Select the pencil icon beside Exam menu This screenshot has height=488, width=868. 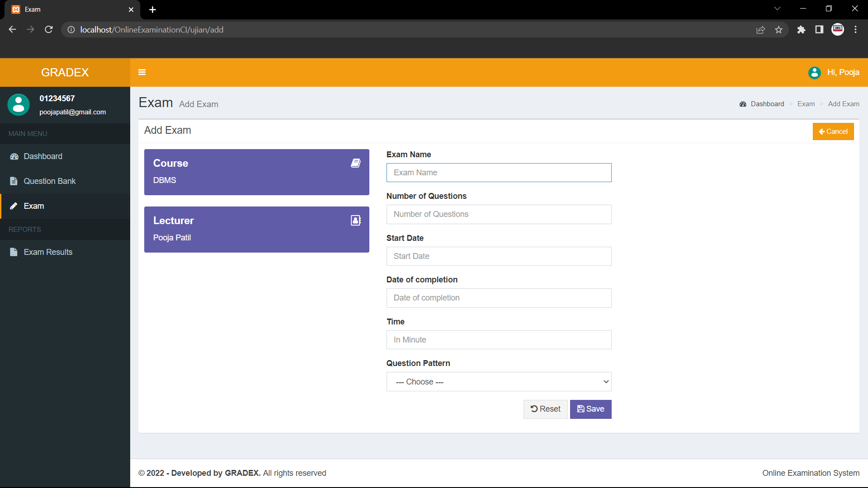tap(14, 206)
